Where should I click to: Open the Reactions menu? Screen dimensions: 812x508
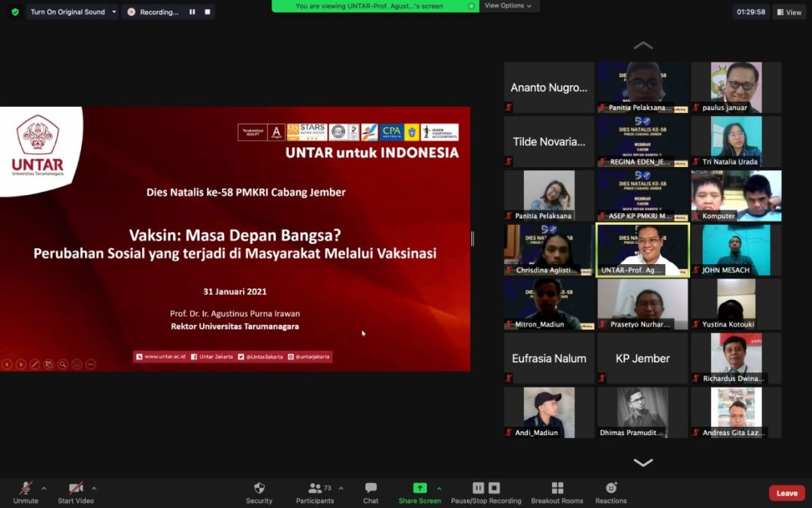[x=611, y=493]
